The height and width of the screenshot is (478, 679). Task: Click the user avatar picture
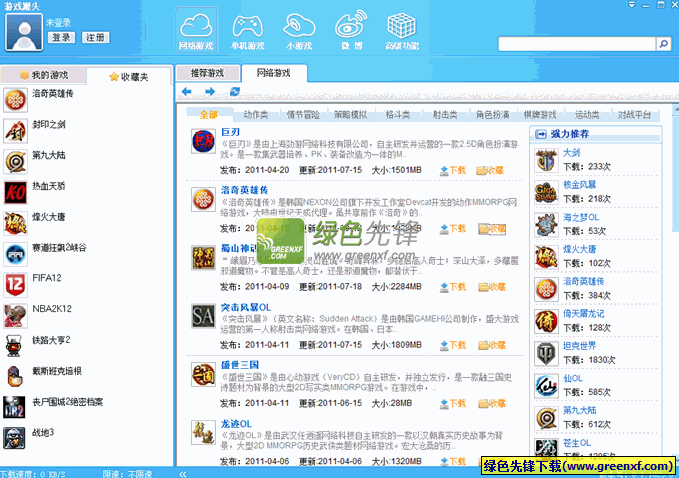[x=24, y=32]
